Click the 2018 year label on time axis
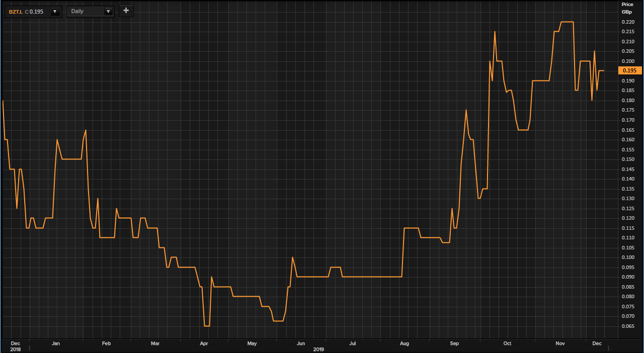644x353 pixels. click(x=16, y=349)
